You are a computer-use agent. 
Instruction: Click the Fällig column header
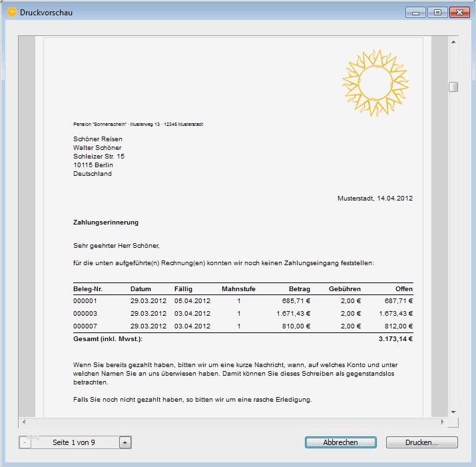[x=183, y=289]
